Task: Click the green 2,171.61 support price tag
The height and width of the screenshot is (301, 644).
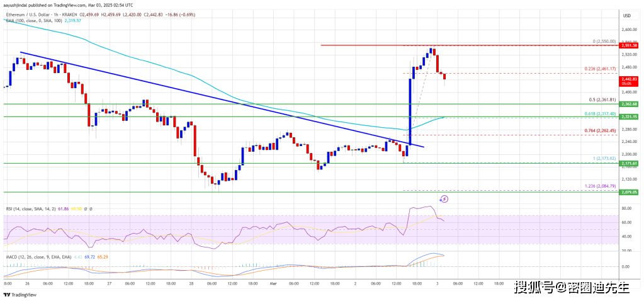Action: pyautogui.click(x=630, y=163)
